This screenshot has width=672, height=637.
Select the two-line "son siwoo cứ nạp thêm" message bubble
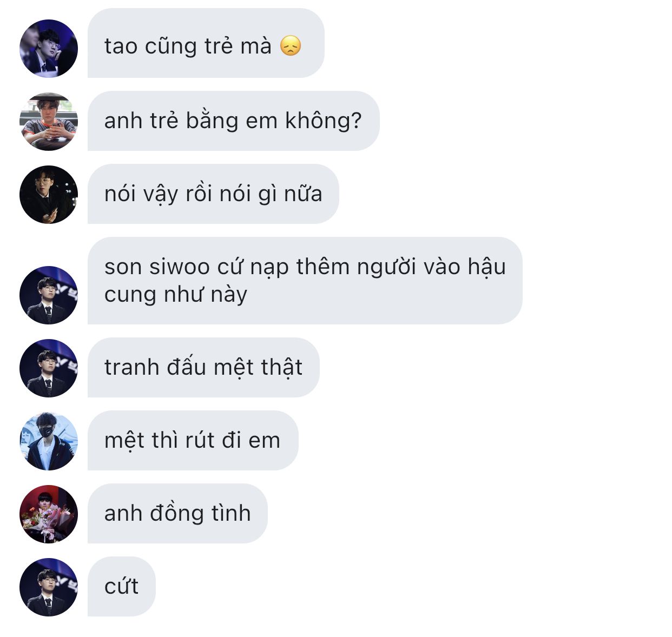(305, 280)
